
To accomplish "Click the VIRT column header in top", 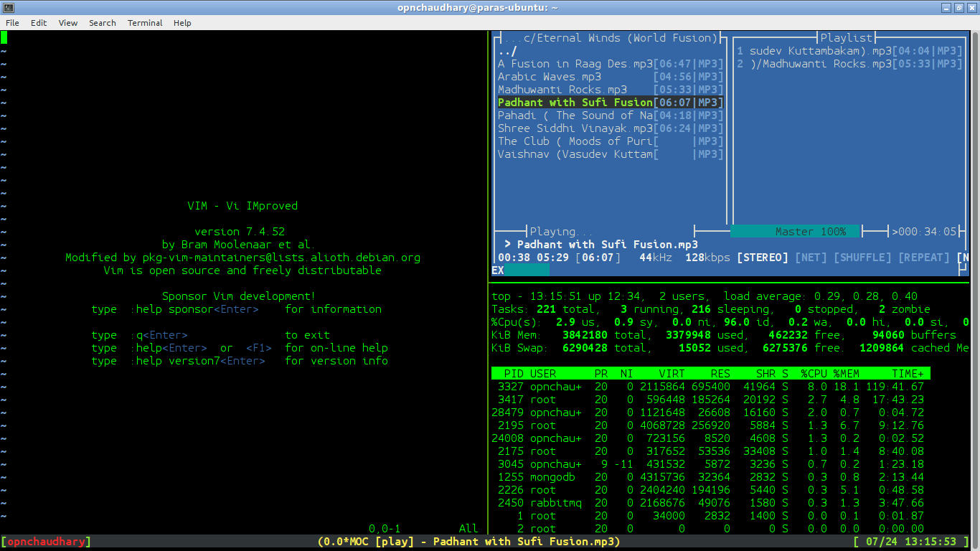I will (672, 374).
